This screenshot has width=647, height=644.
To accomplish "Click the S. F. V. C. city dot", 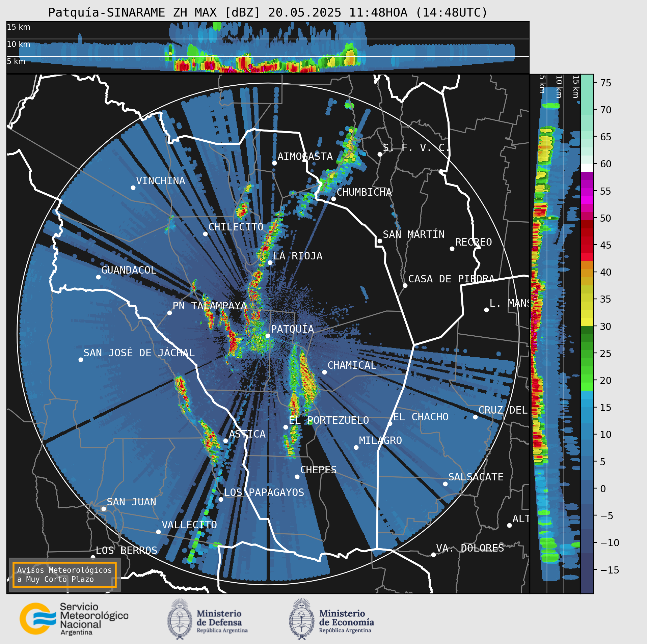I will click(x=380, y=154).
